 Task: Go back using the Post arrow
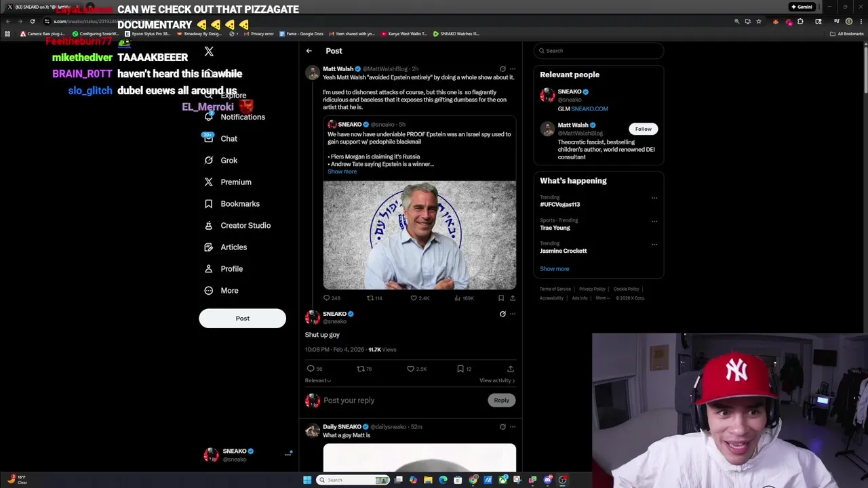309,51
